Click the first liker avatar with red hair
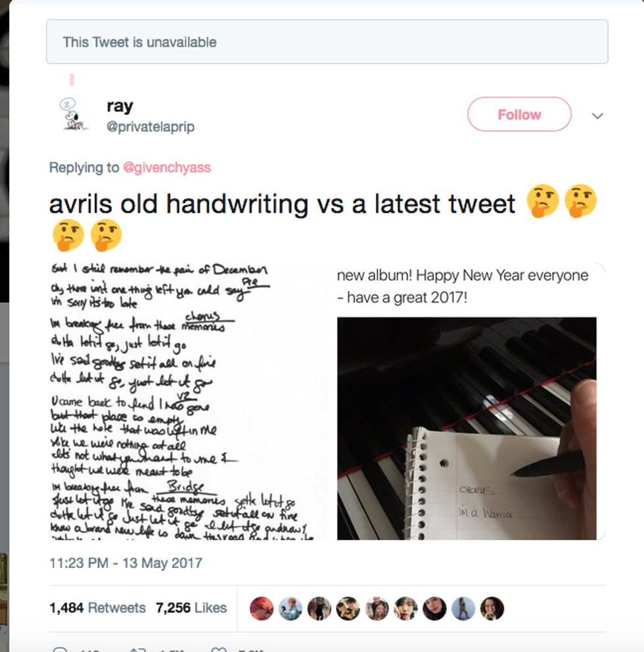The image size is (644, 652). 262,609
